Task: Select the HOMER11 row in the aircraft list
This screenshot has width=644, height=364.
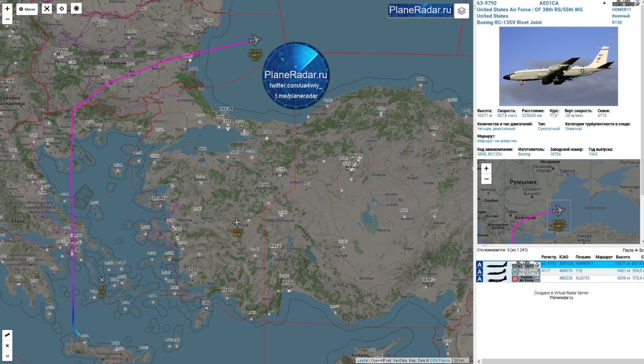Action: [560, 264]
